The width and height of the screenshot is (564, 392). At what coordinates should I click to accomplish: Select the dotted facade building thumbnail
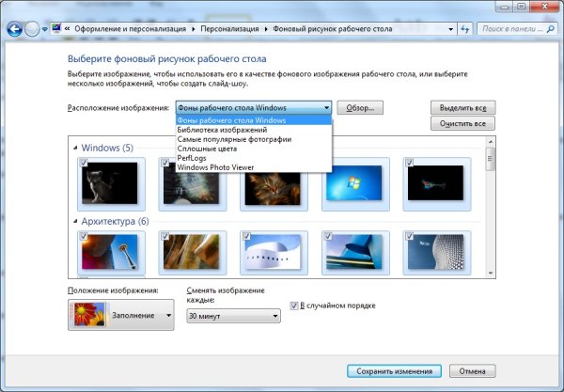(x=435, y=252)
